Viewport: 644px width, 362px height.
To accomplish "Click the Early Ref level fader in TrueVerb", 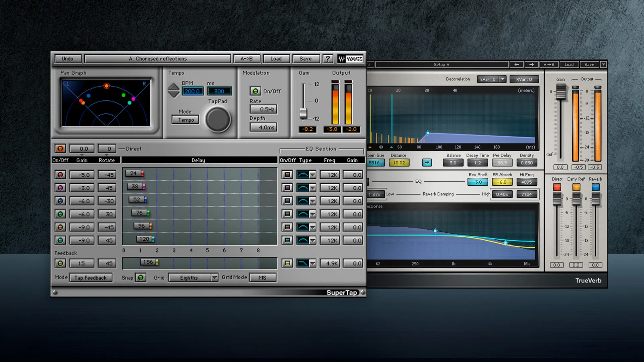I will click(576, 199).
